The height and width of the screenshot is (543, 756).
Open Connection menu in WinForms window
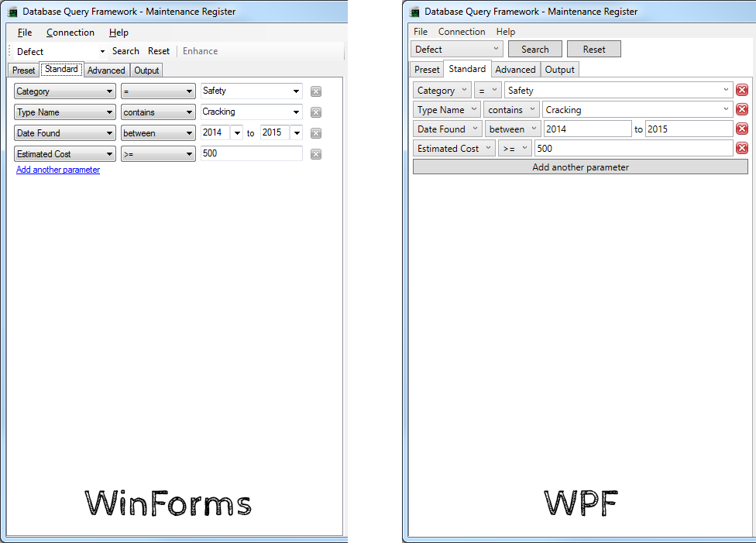pos(70,33)
